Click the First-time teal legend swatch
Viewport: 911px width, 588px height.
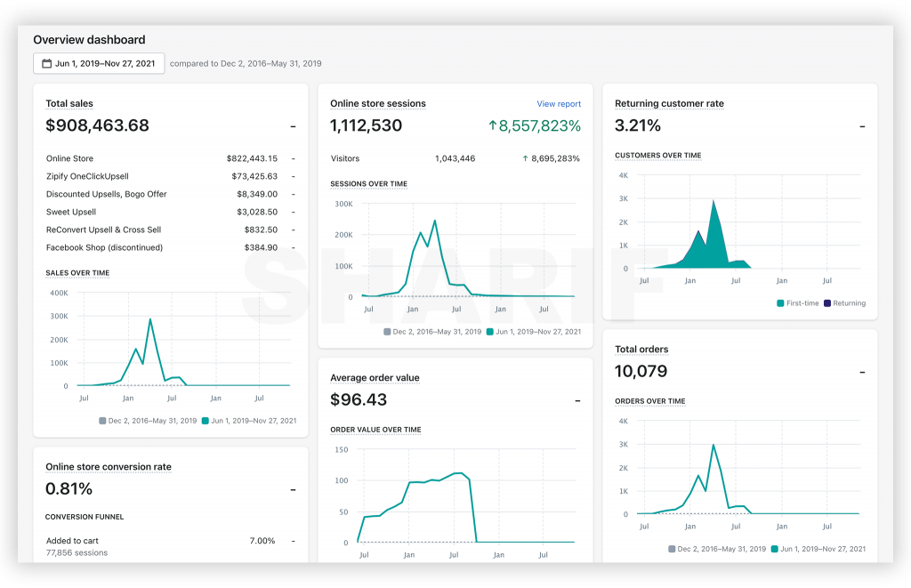pos(780,303)
